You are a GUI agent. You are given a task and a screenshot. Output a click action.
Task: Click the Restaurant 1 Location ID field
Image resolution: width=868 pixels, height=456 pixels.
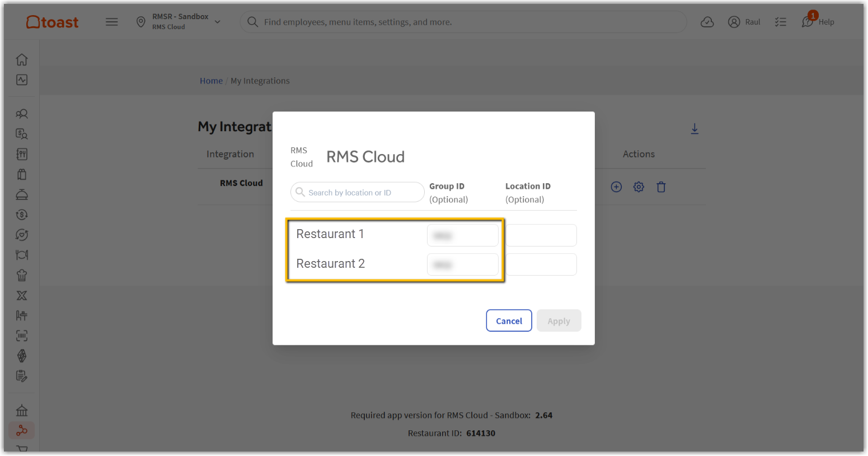pos(542,235)
